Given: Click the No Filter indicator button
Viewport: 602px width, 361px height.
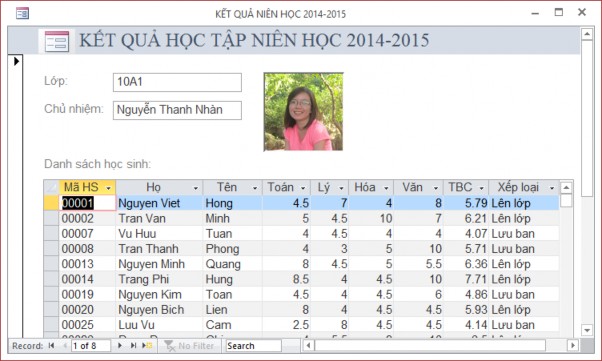Looking at the screenshot, I should click(189, 346).
